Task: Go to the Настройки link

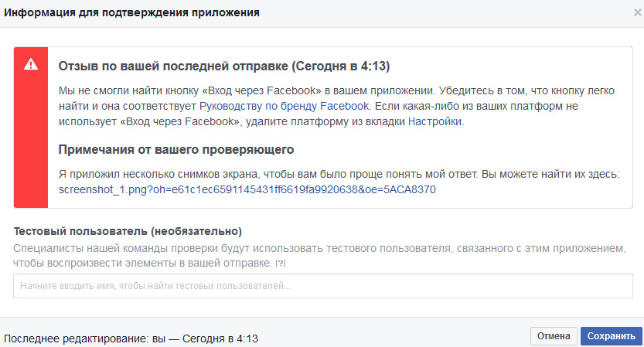Action: 436,122
